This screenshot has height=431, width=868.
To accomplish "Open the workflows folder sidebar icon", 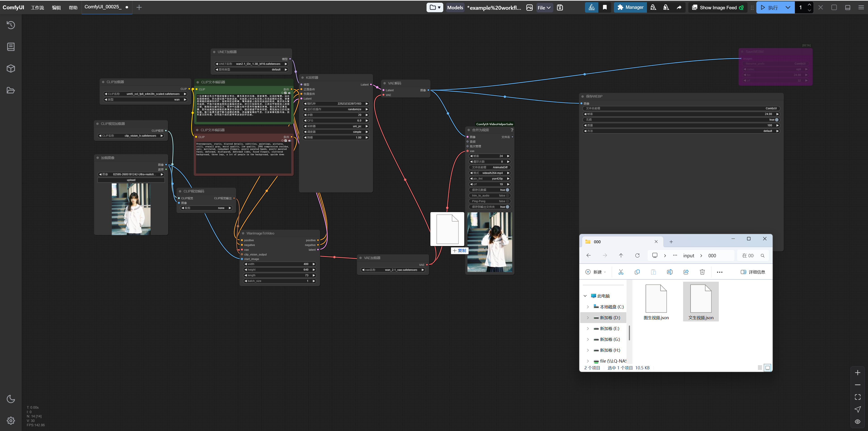I will (11, 90).
